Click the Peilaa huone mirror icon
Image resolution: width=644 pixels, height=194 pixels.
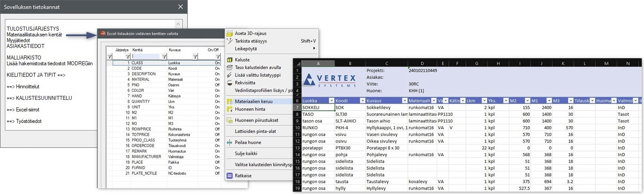230,143
